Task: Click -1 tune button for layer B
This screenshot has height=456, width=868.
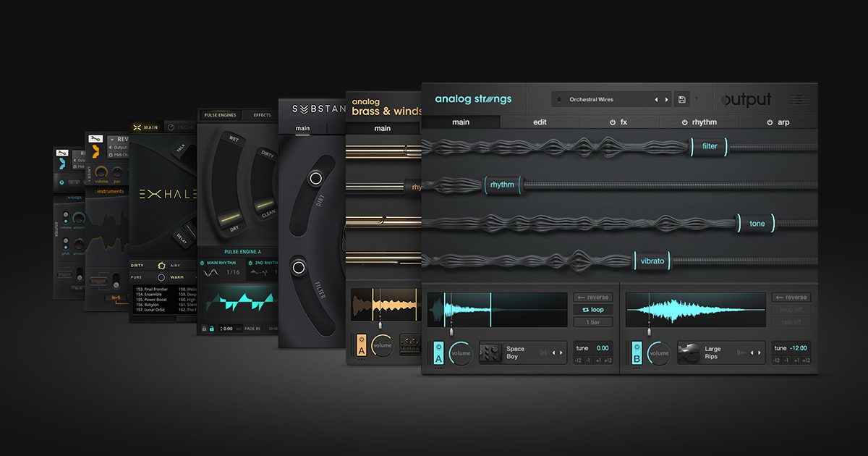Action: [786, 360]
